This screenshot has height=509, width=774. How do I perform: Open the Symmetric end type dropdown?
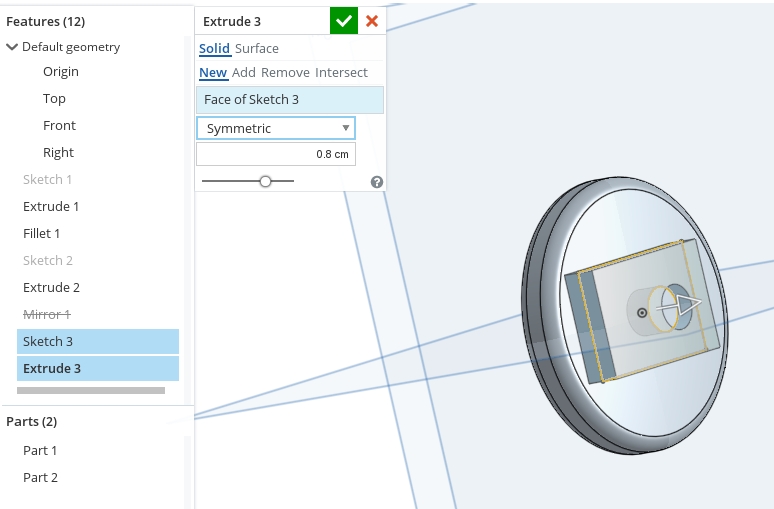[275, 128]
